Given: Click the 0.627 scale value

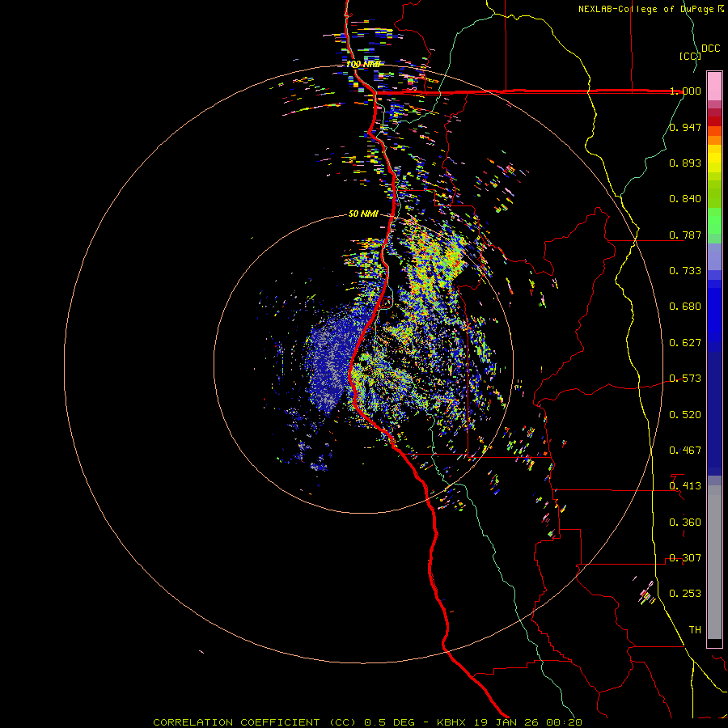Looking at the screenshot, I should [x=685, y=343].
